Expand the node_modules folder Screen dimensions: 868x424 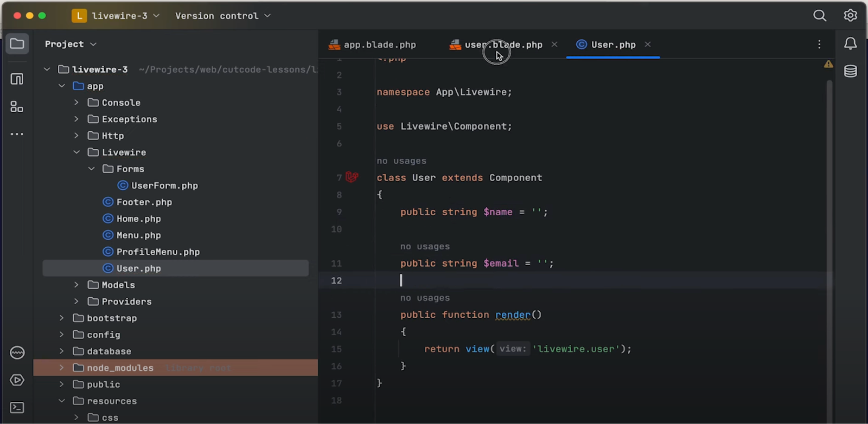(62, 368)
